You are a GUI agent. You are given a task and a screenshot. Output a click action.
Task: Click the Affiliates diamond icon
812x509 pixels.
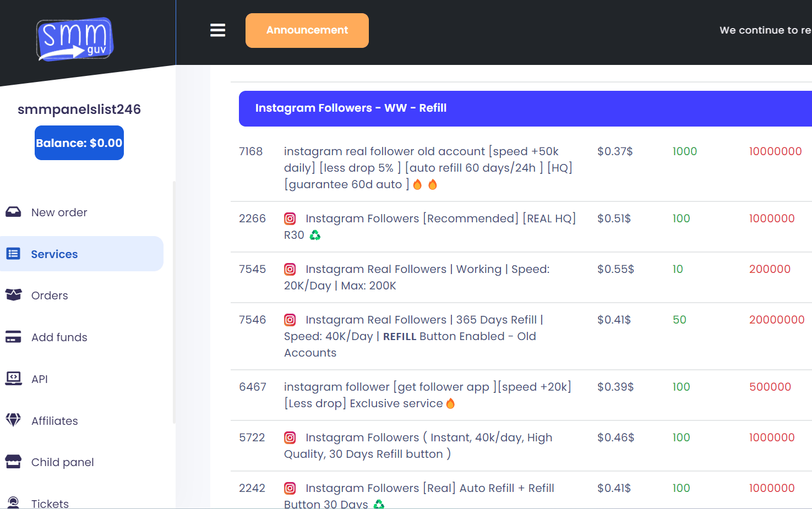(13, 420)
